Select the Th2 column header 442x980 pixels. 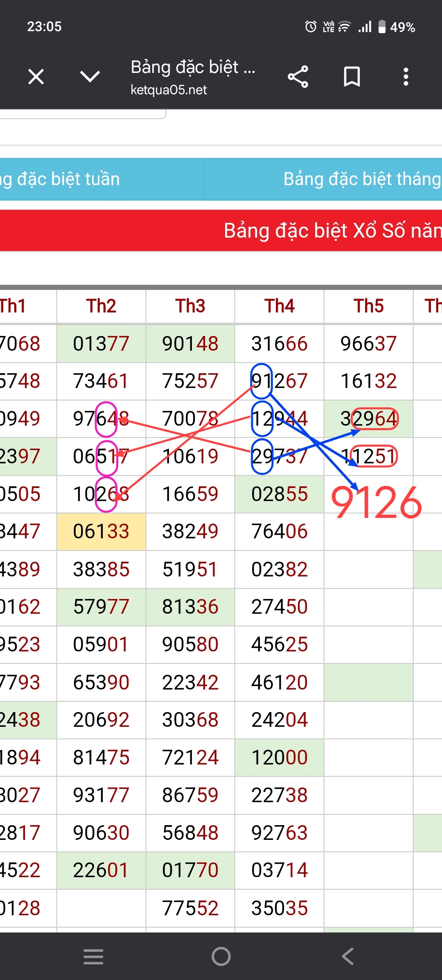(x=101, y=306)
